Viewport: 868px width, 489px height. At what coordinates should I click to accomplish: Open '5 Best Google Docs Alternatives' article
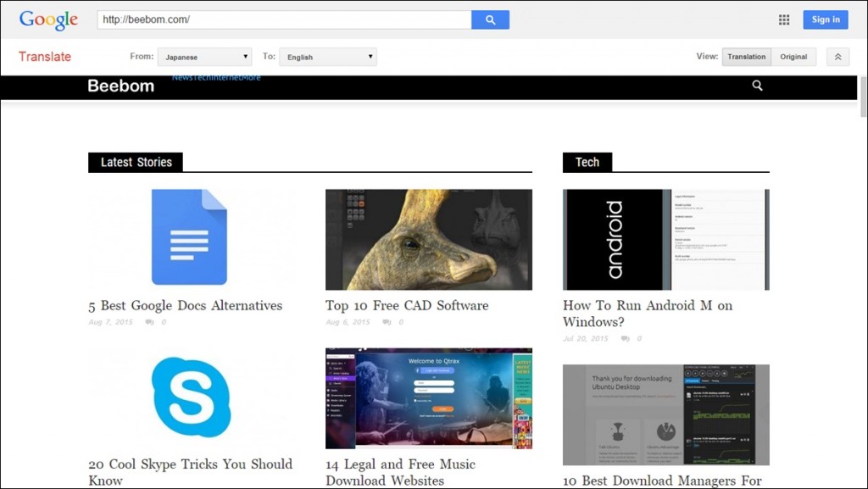pos(186,306)
